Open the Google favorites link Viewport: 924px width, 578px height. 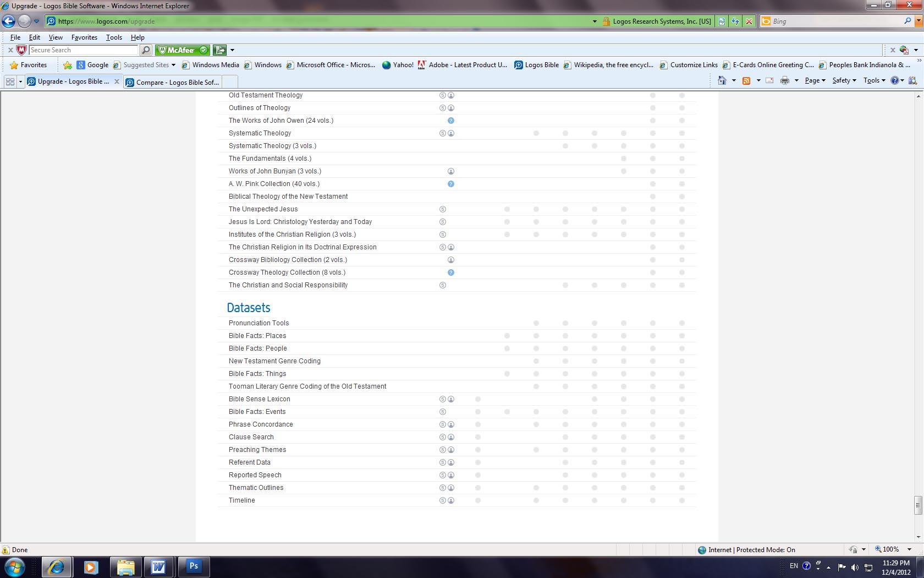(x=92, y=65)
